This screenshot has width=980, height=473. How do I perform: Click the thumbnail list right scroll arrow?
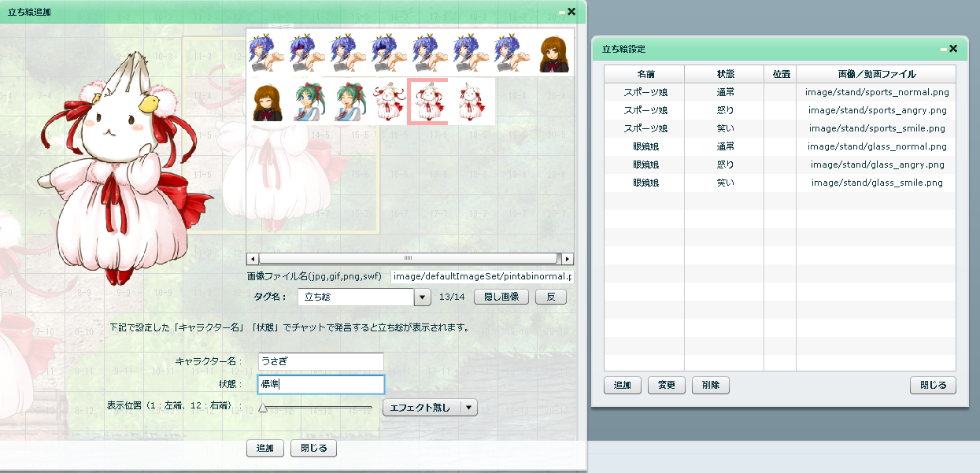[x=568, y=258]
